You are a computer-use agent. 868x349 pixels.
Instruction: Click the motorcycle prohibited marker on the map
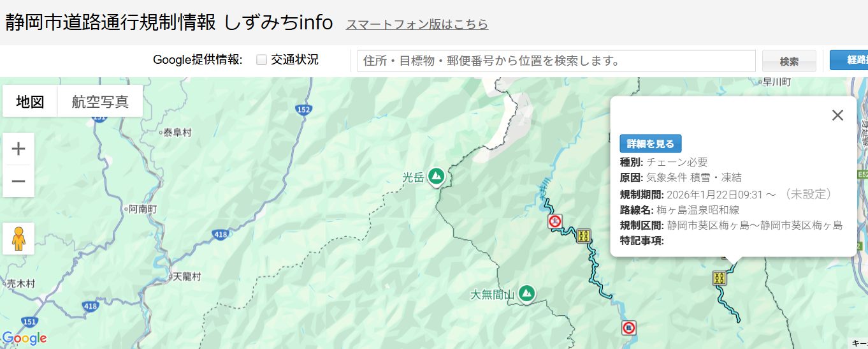point(556,221)
